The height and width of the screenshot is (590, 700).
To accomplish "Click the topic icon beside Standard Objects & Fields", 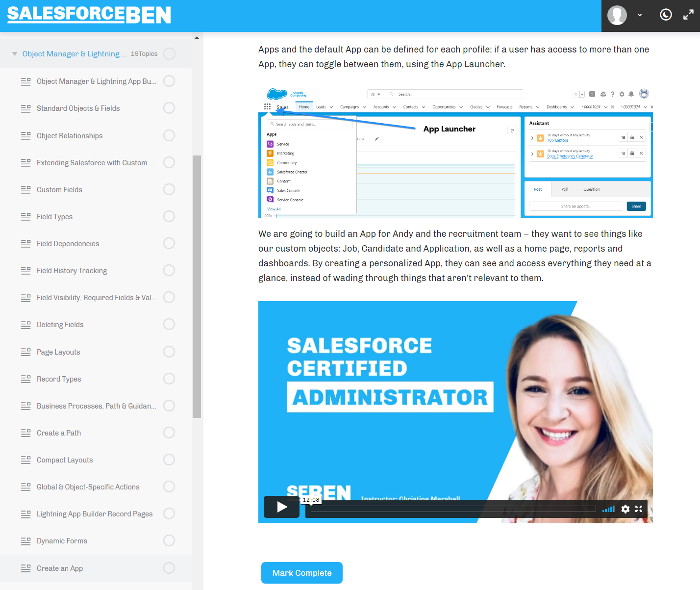I will pos(26,108).
